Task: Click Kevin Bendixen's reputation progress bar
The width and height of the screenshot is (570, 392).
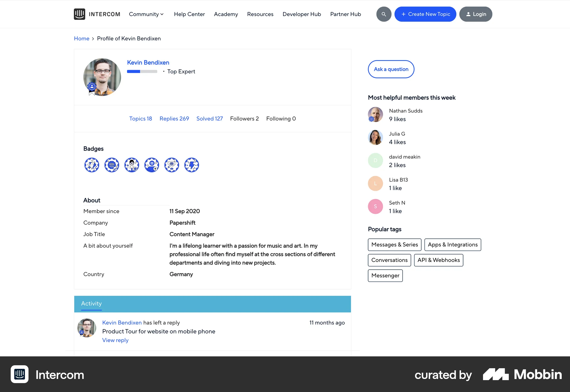Action: (x=142, y=71)
